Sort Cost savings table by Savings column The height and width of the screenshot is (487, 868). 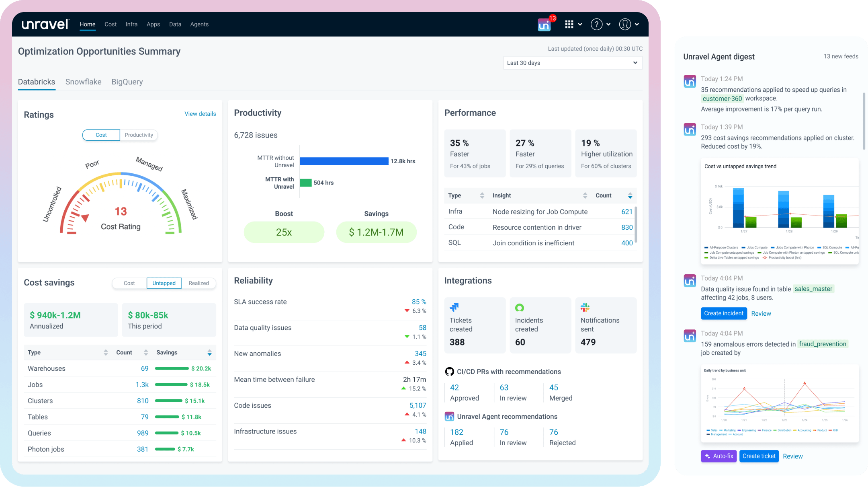[209, 353]
